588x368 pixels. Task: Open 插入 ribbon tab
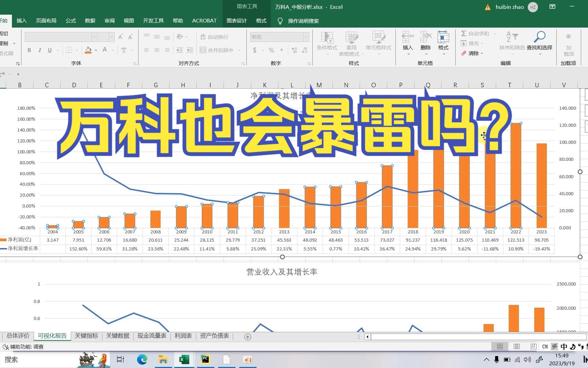click(x=21, y=21)
